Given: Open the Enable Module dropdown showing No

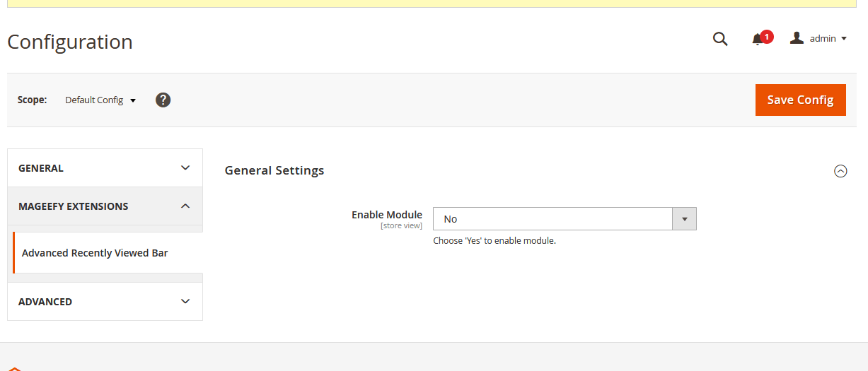Looking at the screenshot, I should pyautogui.click(x=552, y=219).
